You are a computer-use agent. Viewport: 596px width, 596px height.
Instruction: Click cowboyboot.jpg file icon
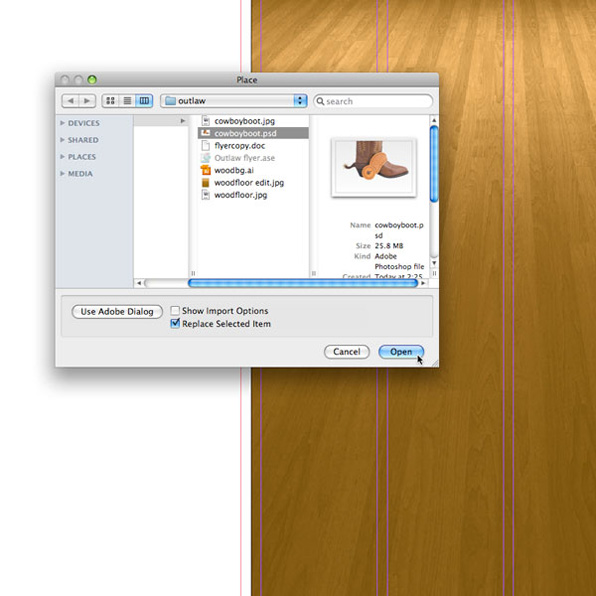click(x=205, y=121)
